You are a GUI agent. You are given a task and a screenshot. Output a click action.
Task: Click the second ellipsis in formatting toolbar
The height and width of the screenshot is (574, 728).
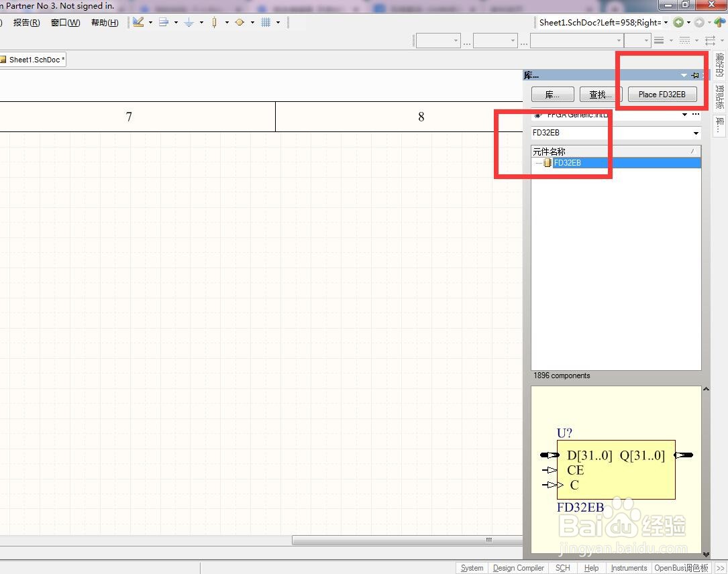point(524,44)
